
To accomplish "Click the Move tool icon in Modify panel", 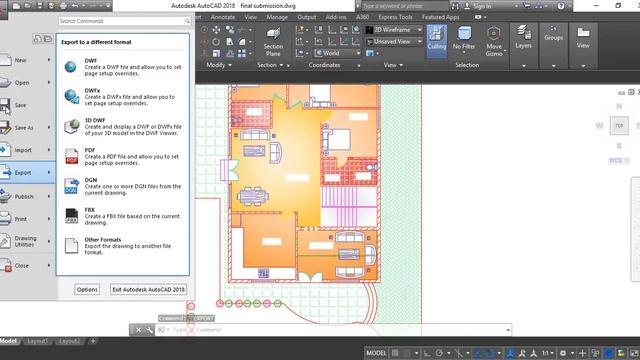I will pos(216,29).
